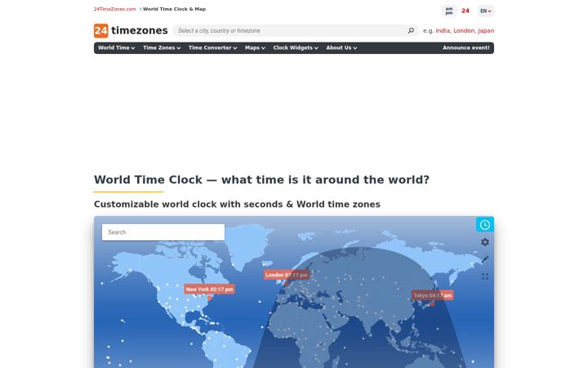The width and height of the screenshot is (588, 368).
Task: Open the EN language dropdown
Action: 486,11
